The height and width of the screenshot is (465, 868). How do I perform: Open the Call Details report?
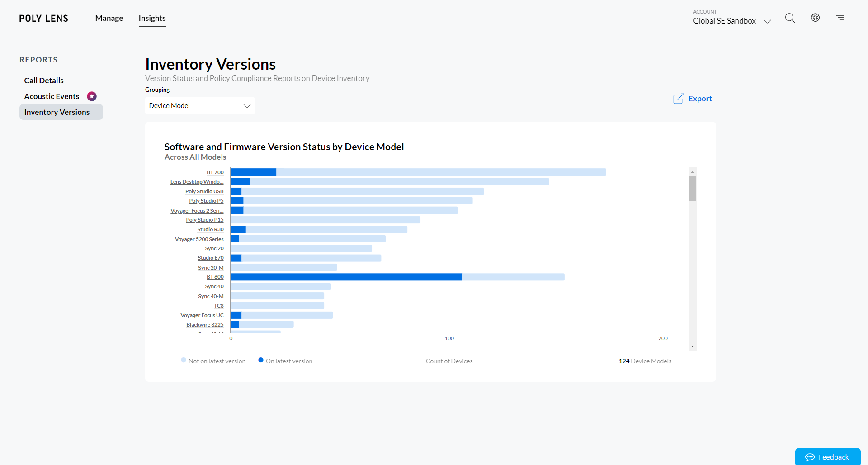pos(44,80)
